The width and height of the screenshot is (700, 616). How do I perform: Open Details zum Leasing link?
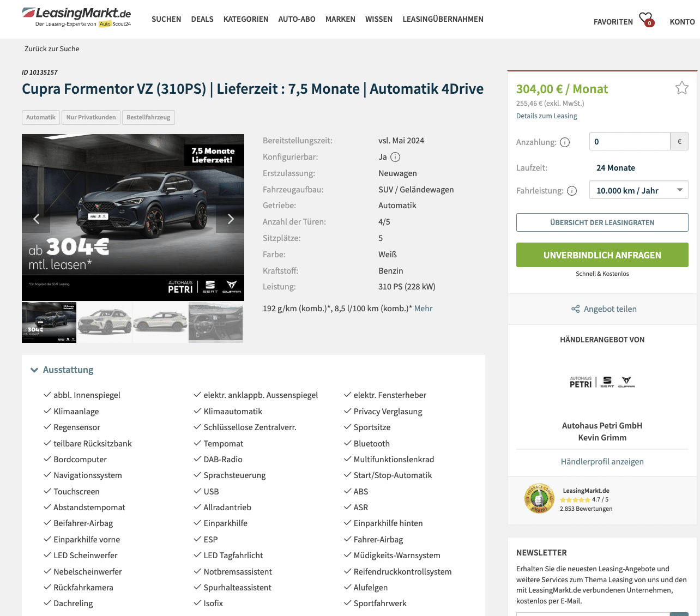[546, 116]
